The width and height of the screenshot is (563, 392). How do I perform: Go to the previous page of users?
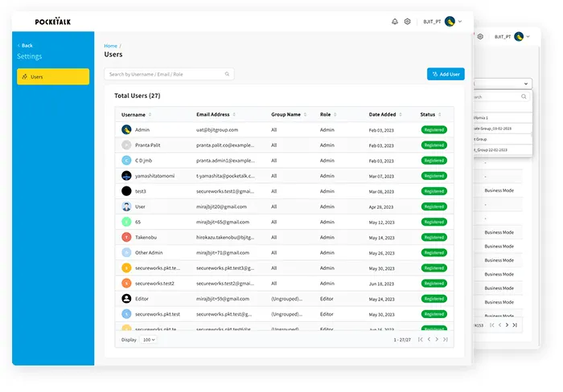[x=428, y=340]
